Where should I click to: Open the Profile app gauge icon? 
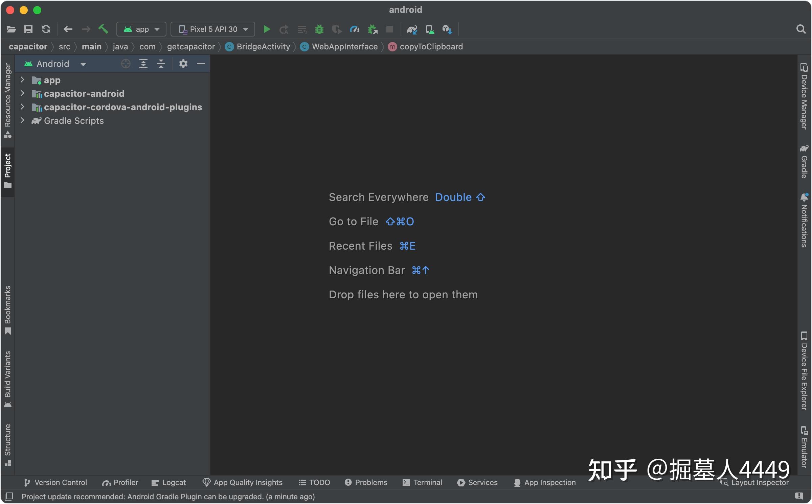[x=354, y=29]
